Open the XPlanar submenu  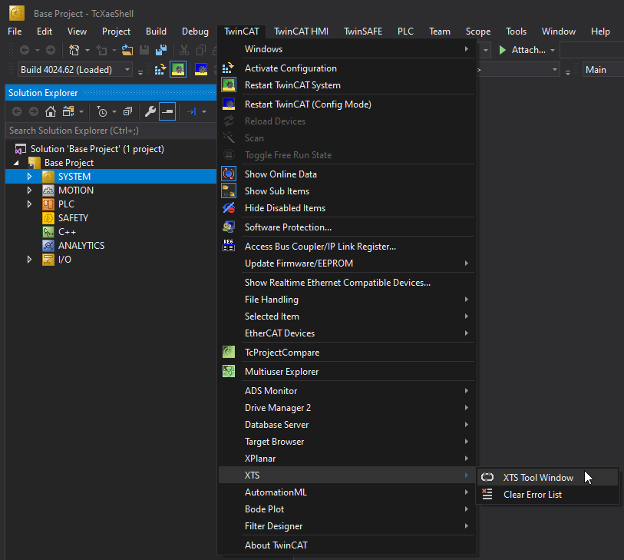(x=347, y=459)
